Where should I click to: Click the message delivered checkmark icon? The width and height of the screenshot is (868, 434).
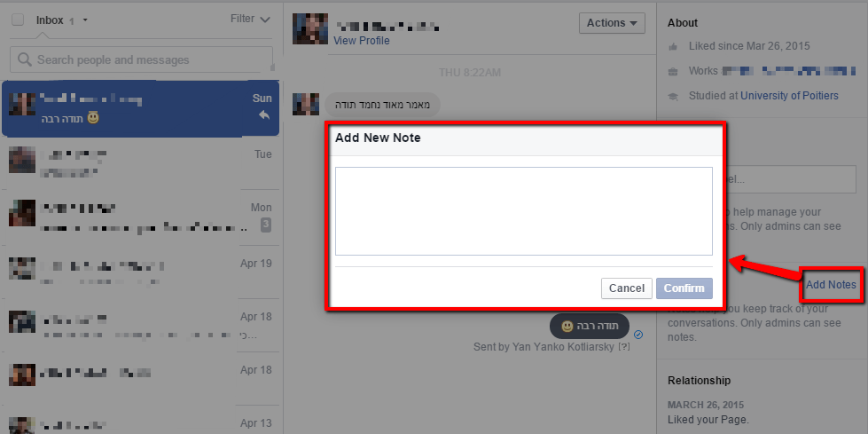click(x=638, y=335)
